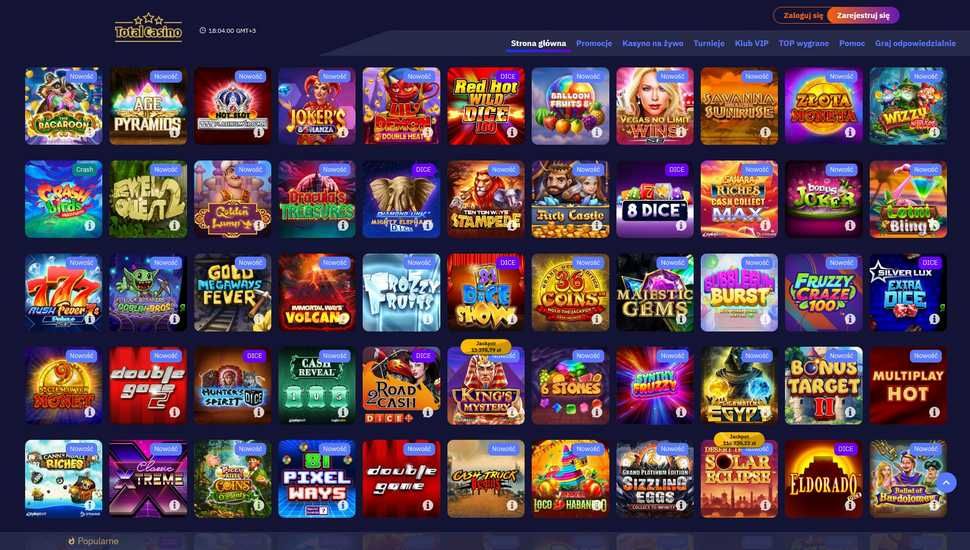The height and width of the screenshot is (550, 970).
Task: Click the scroll-to-top arrow button
Action: coord(946,483)
